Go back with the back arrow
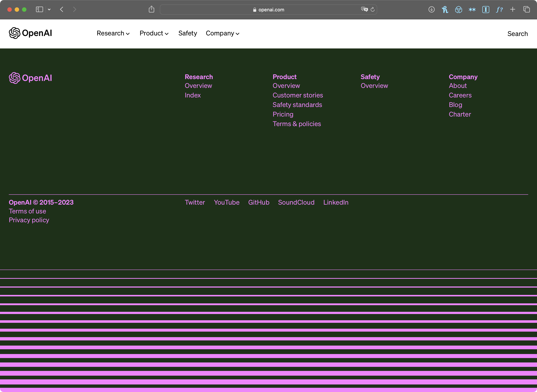Image resolution: width=537 pixels, height=392 pixels. 62,10
